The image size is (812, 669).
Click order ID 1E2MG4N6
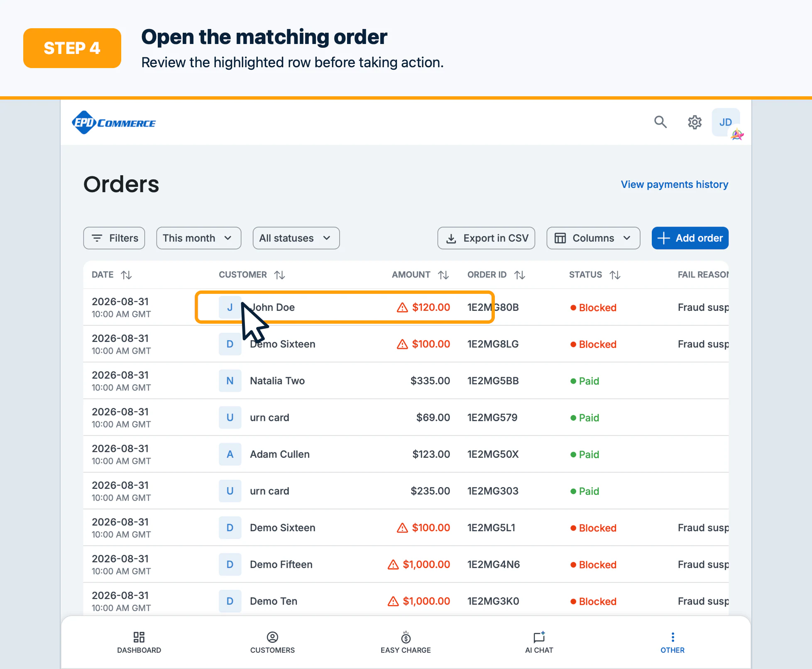493,564
